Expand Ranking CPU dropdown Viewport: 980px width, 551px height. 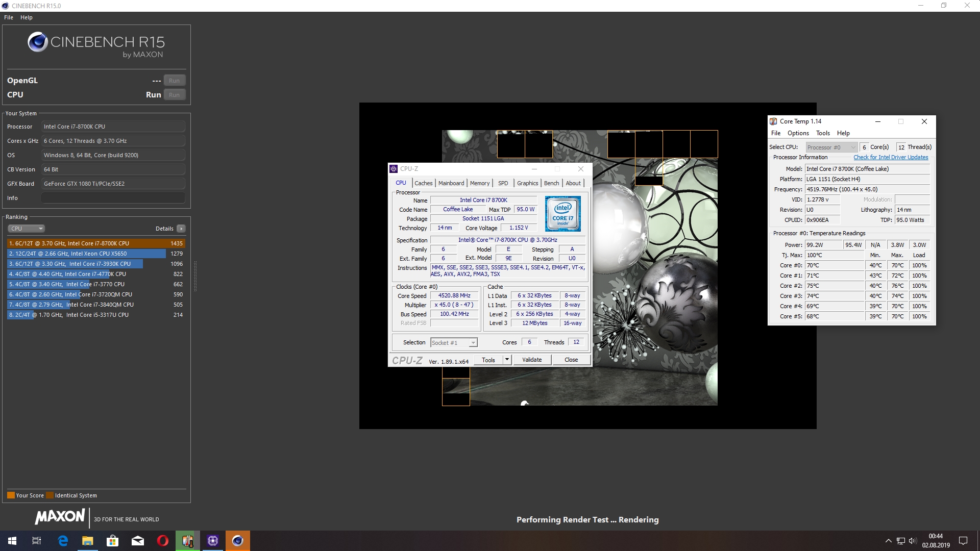27,229
